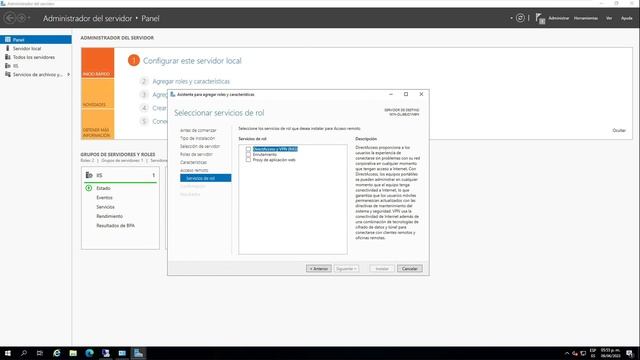Check Proxy de aplicación web checkbox
The width and height of the screenshot is (640, 360).
pyautogui.click(x=248, y=160)
